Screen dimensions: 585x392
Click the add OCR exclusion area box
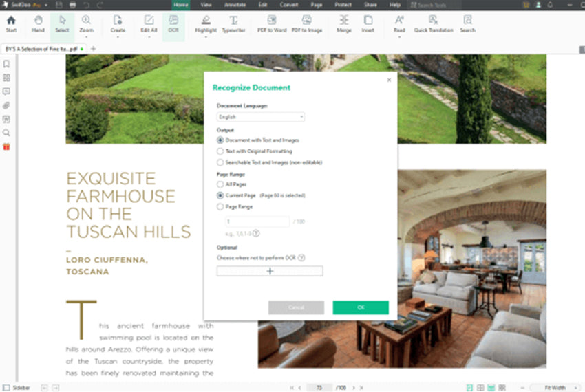(x=270, y=271)
